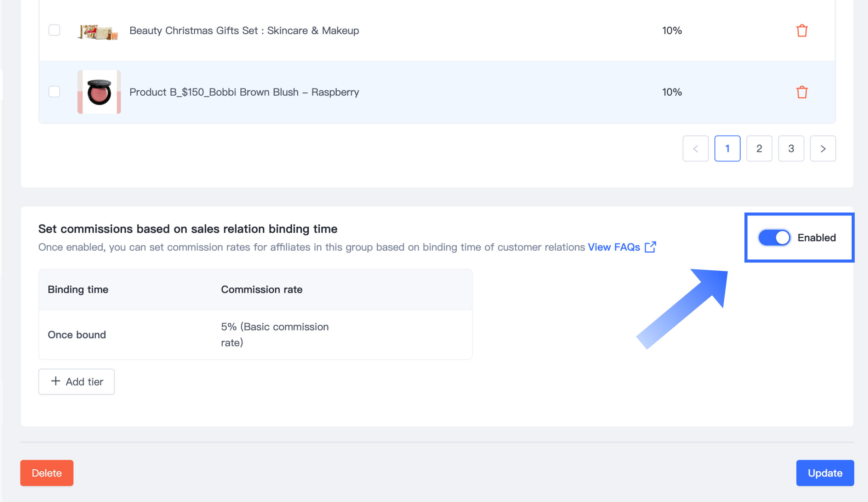Click the plus icon in Add tier

(55, 381)
